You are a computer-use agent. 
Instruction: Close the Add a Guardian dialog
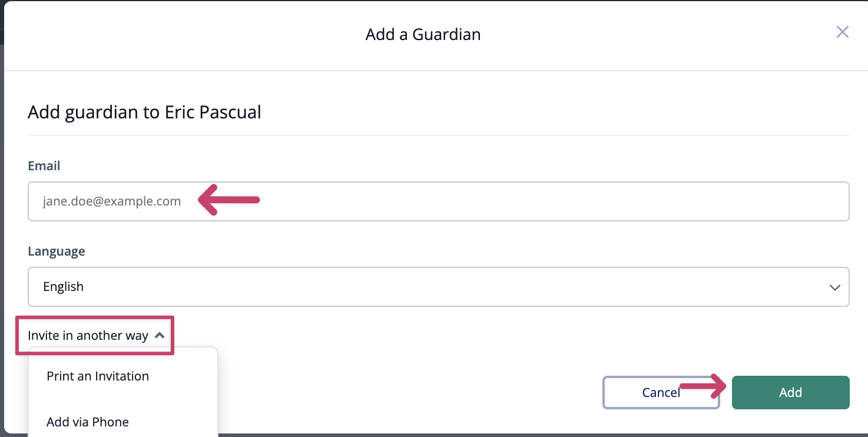tap(843, 32)
